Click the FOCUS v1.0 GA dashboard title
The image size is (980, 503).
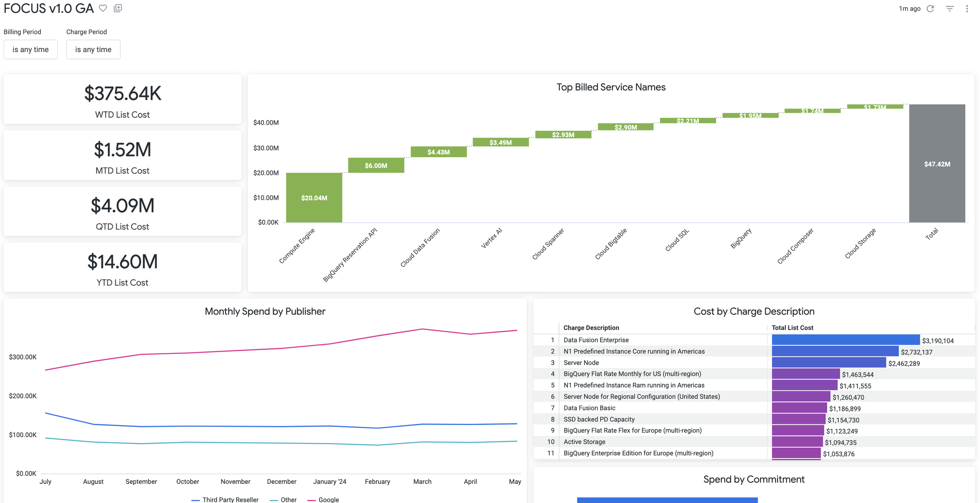coord(49,8)
